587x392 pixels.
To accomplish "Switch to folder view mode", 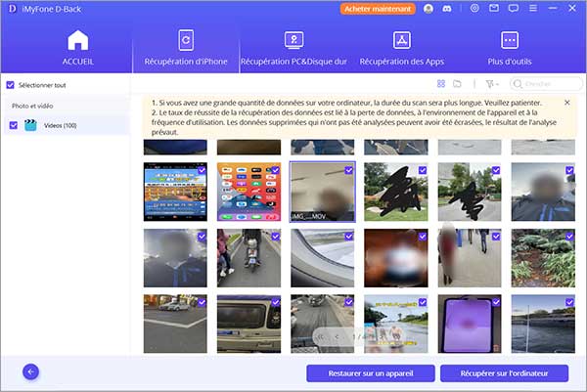I will click(x=457, y=85).
